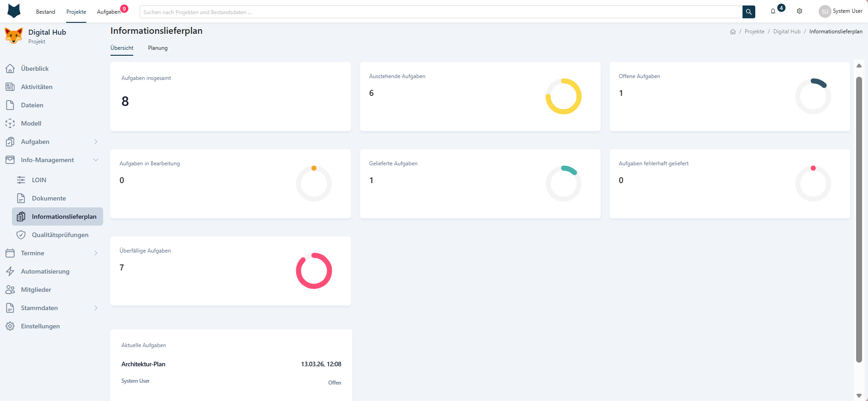868x401 pixels.
Task: Click the SU user avatar
Action: (x=825, y=11)
